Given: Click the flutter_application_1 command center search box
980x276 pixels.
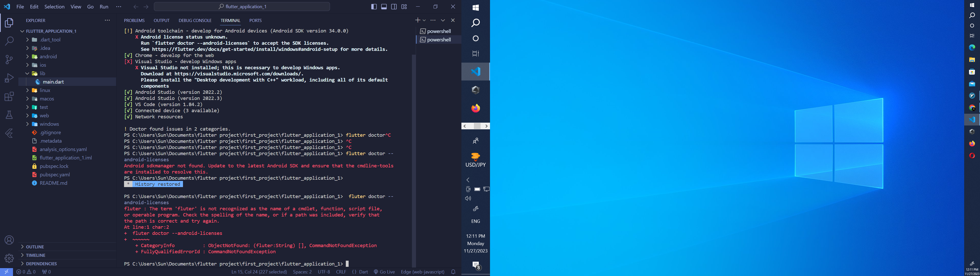Looking at the screenshot, I should 242,7.
